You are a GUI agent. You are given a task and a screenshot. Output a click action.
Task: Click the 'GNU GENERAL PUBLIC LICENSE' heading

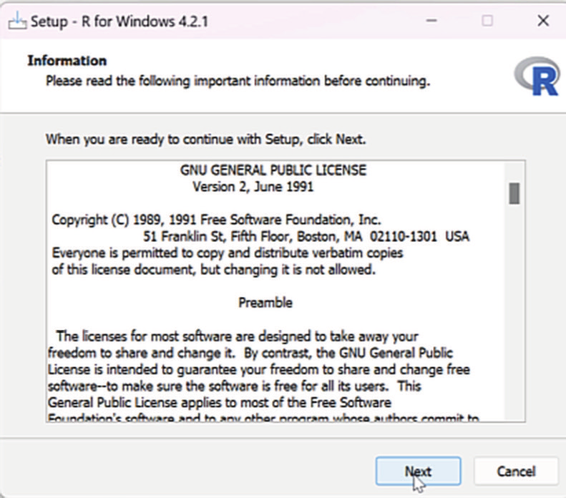pos(273,170)
